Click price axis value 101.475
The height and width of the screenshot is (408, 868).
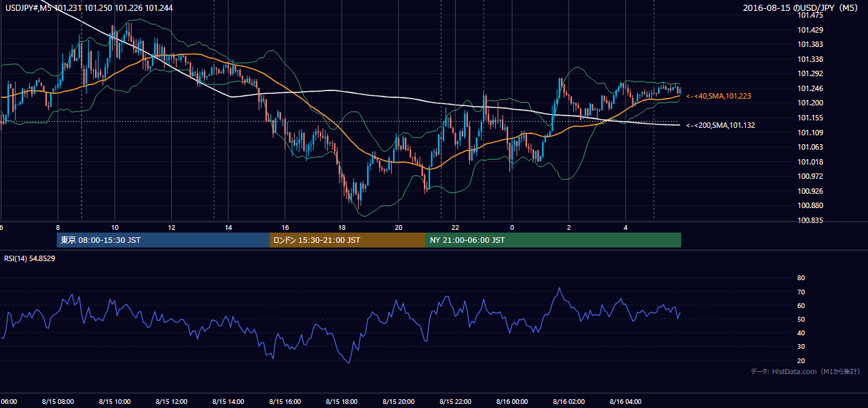click(810, 16)
